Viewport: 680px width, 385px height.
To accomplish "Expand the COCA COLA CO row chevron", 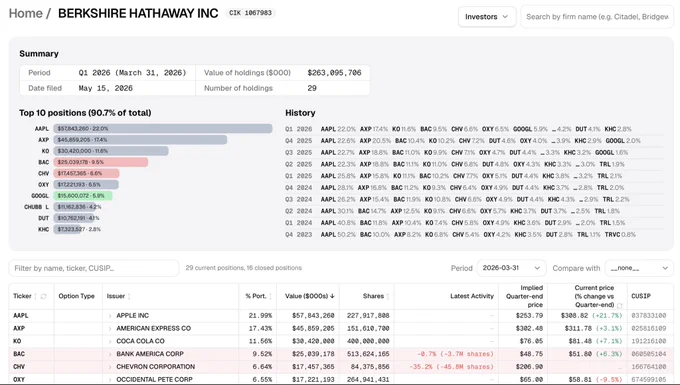I will [110, 341].
